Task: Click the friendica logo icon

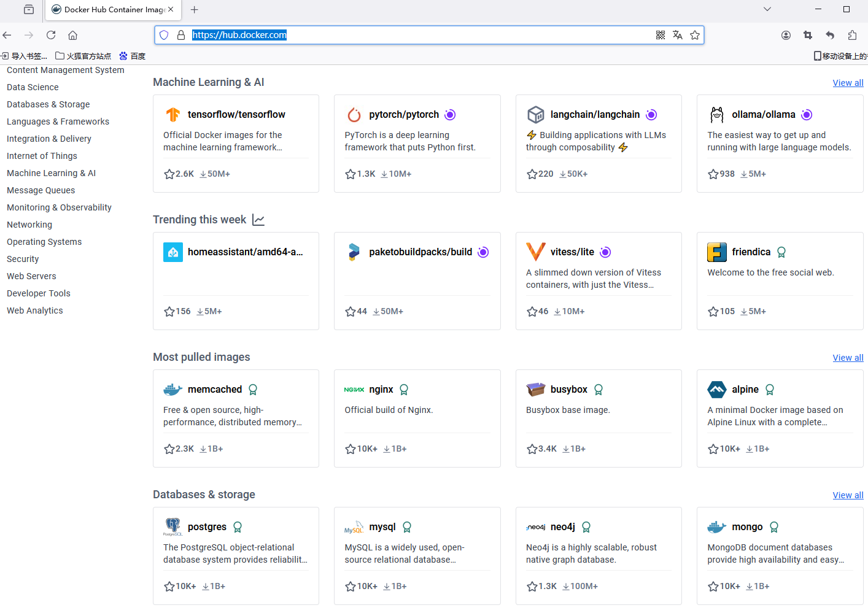Action: tap(717, 252)
